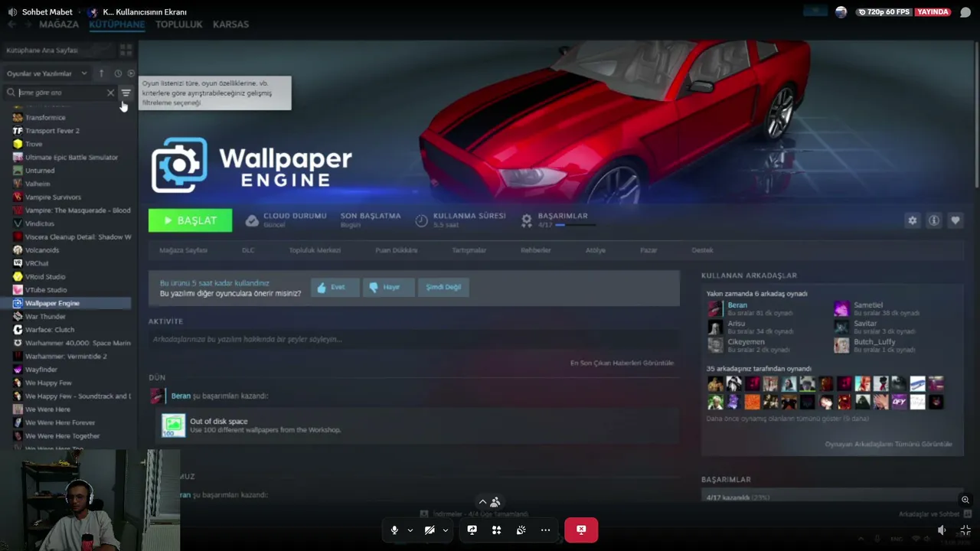Navigate back with Steam back arrow
The image size is (980, 551).
[x=11, y=24]
